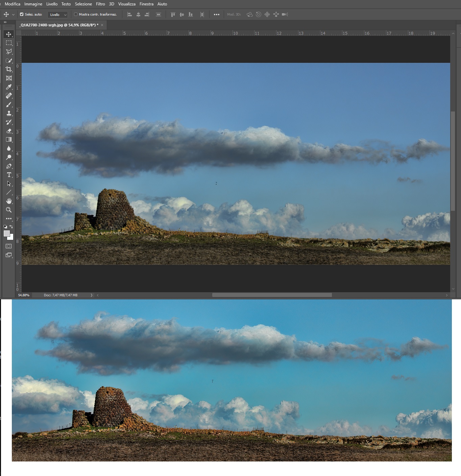Toggle Quick Mask mode

(x=9, y=246)
